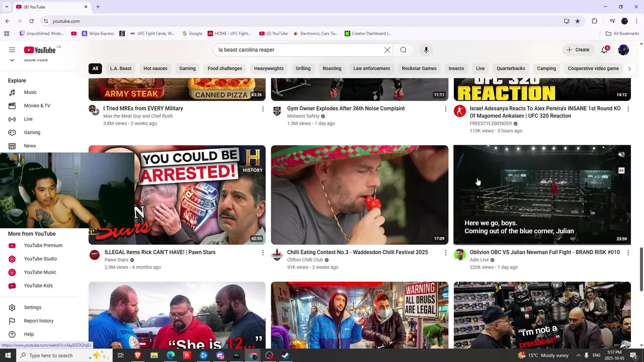The height and width of the screenshot is (362, 644).
Task: Click the page vertical scrollbar thumb
Action: 641,269
